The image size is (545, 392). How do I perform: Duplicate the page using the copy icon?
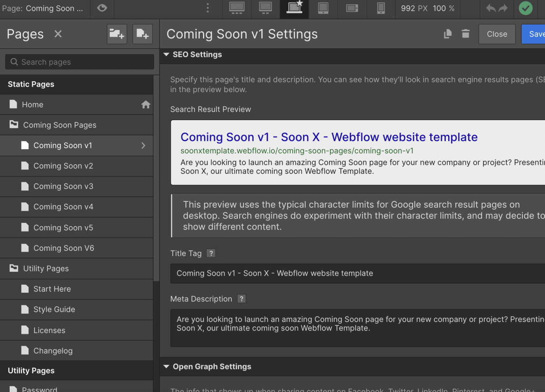tap(447, 34)
